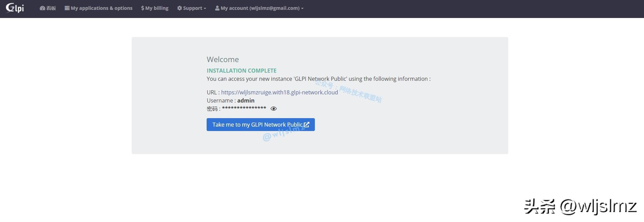This screenshot has height=222, width=644.
Task: Click the list icon beside My applications
Action: (67, 8)
